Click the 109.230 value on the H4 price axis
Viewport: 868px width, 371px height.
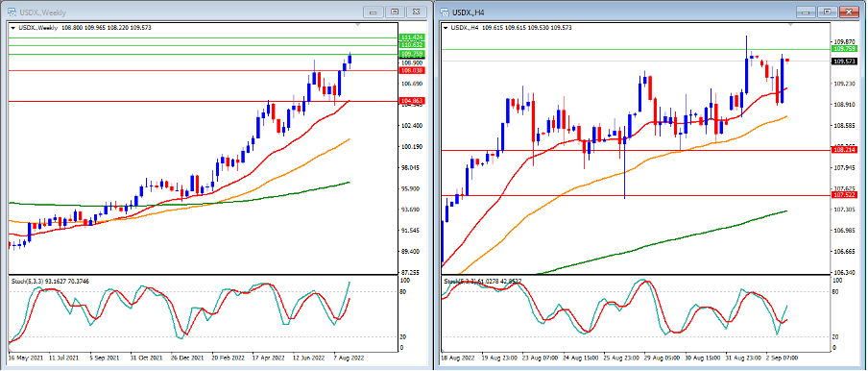(845, 84)
